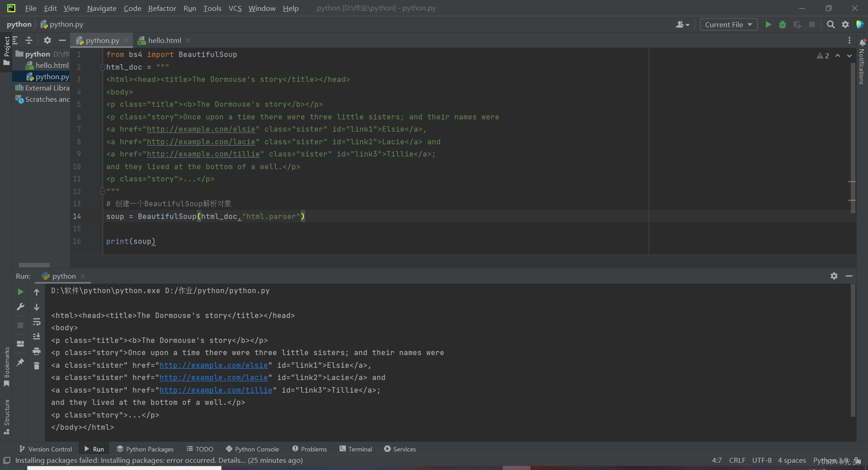Open IDE settings gear in top toolbar
Image resolution: width=868 pixels, height=470 pixels.
(845, 24)
